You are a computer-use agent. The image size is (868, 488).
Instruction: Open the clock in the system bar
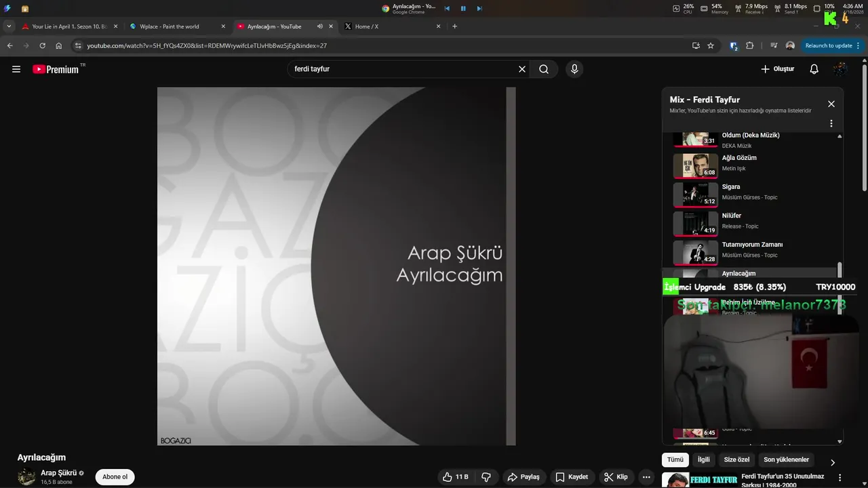point(852,9)
